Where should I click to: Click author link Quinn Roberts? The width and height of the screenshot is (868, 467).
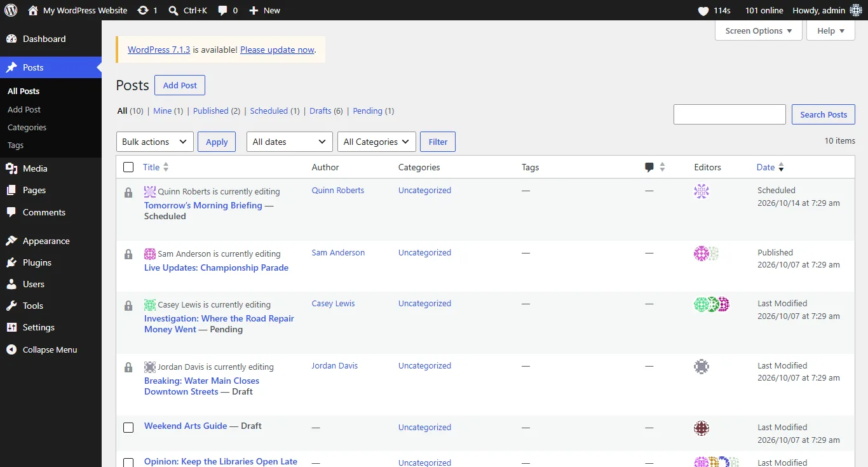coord(338,190)
